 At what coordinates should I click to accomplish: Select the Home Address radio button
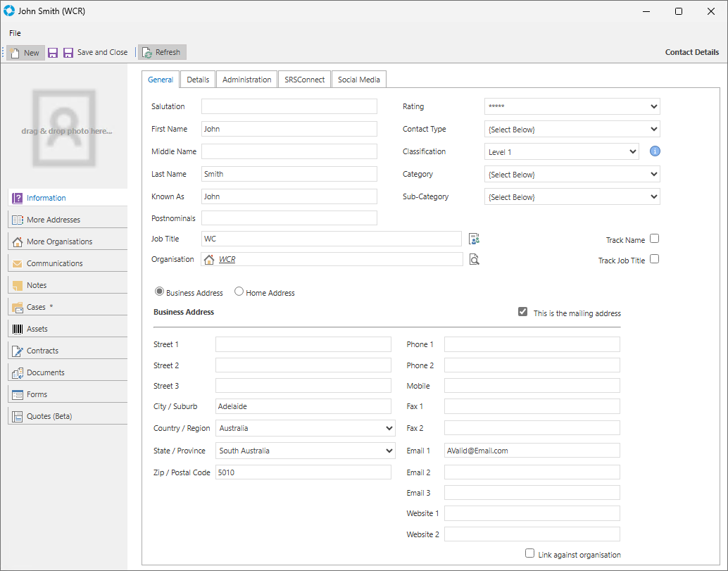[239, 291]
